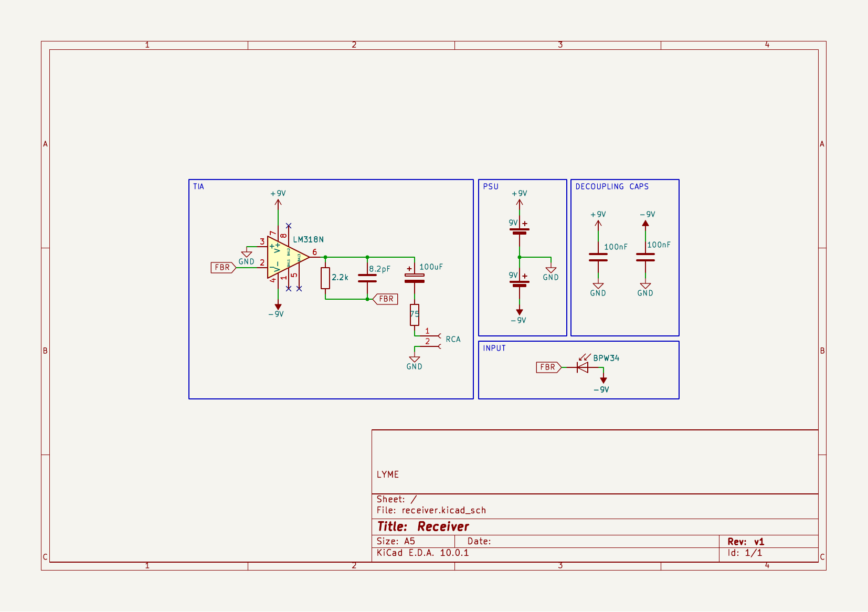Click the "BPW34" label text
Screen dimensions: 868x612
pos(606,358)
